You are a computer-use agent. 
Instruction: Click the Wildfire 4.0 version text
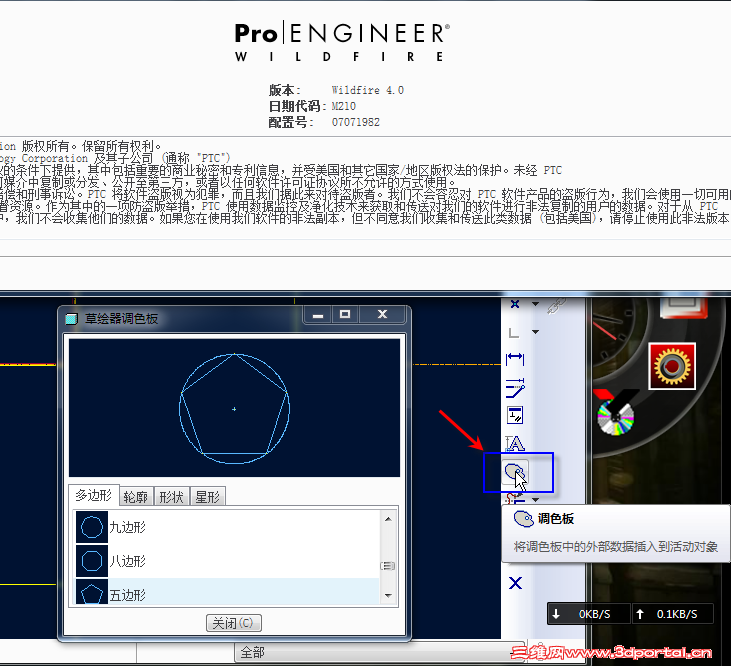point(367,90)
